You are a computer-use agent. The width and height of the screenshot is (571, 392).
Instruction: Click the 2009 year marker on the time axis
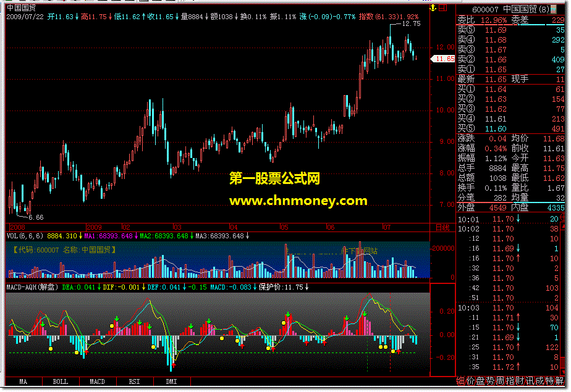95,227
